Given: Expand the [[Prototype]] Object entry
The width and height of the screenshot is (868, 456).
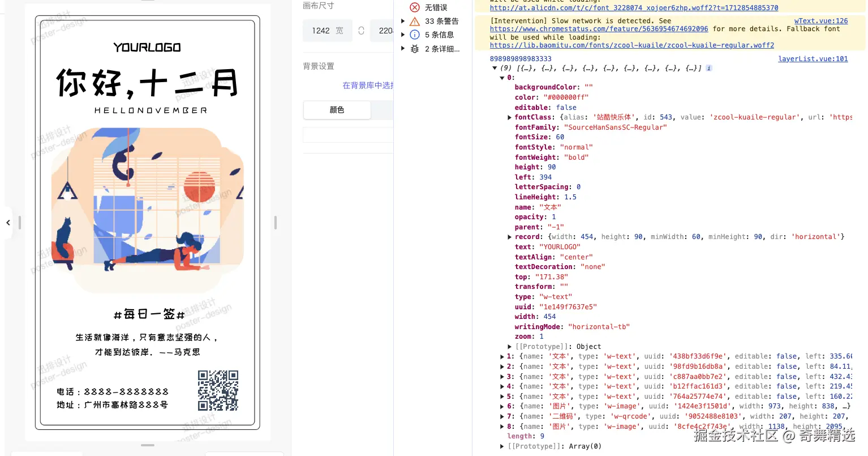Looking at the screenshot, I should [509, 346].
